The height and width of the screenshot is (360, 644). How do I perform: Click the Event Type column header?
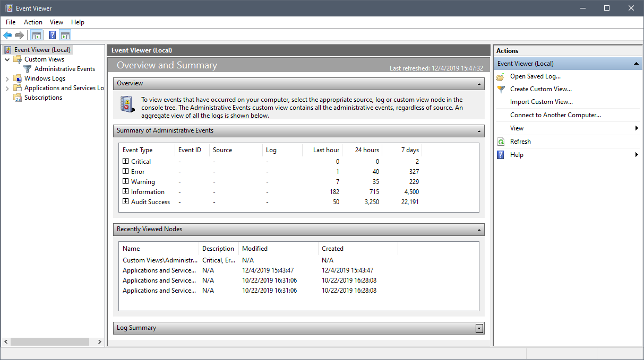147,150
